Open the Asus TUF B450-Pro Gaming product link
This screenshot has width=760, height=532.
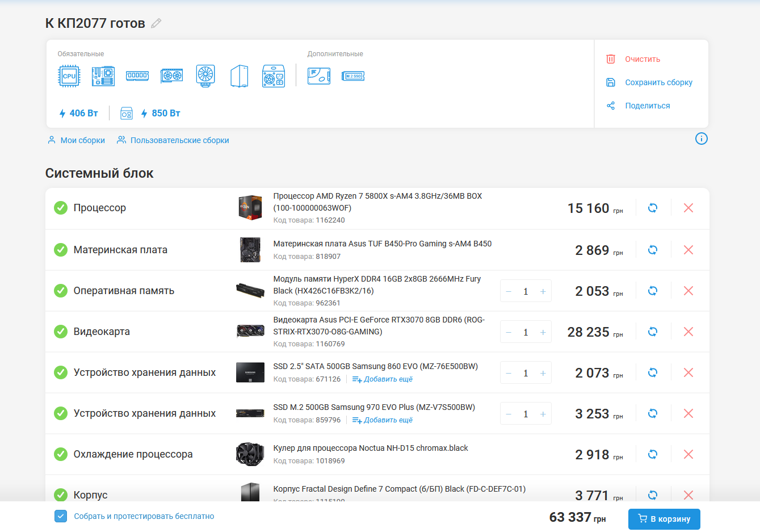(x=383, y=244)
